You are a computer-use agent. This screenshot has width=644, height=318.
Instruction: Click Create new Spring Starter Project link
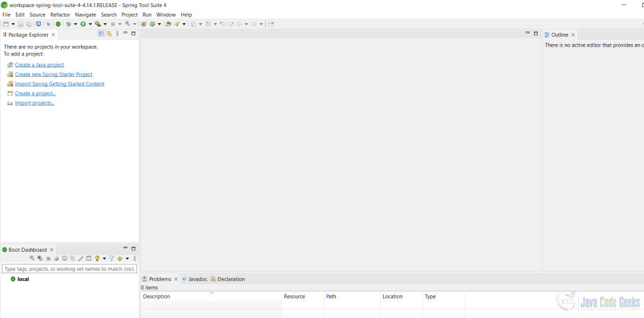(x=54, y=74)
